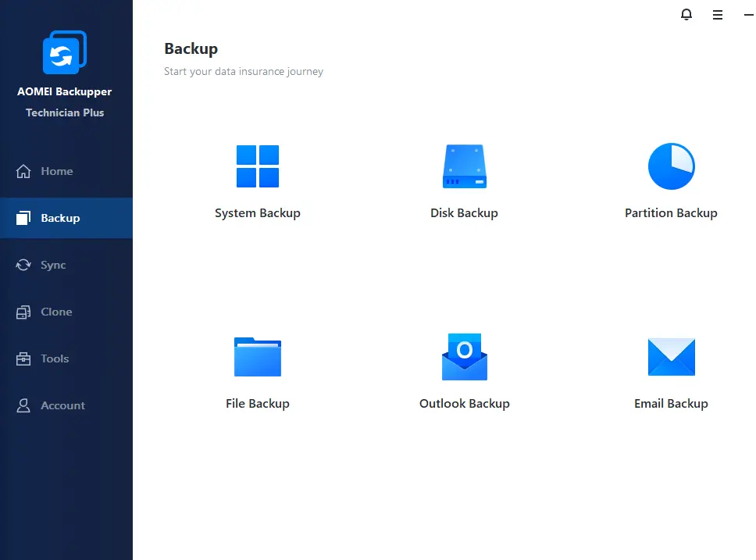Click the Email Backup label
Screen dimensions: 756x560
click(671, 404)
